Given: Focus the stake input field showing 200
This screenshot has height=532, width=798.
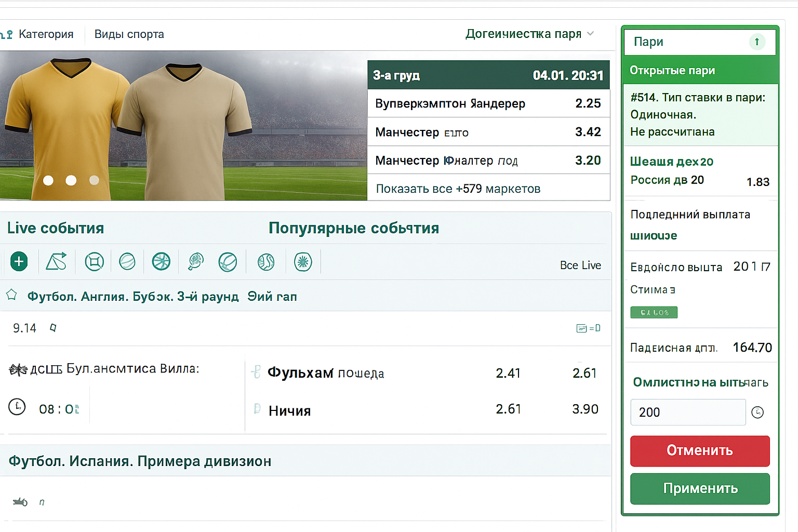Looking at the screenshot, I should coord(687,413).
